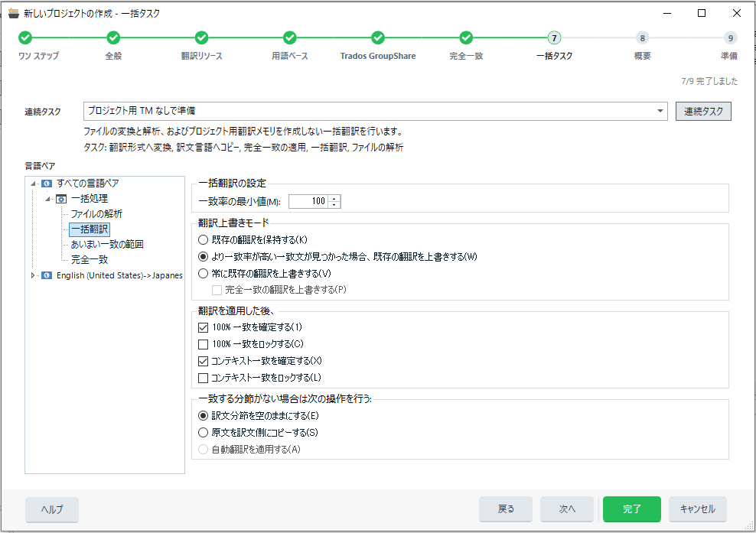Enable 100% 一致をロックする checkbox

click(x=204, y=344)
